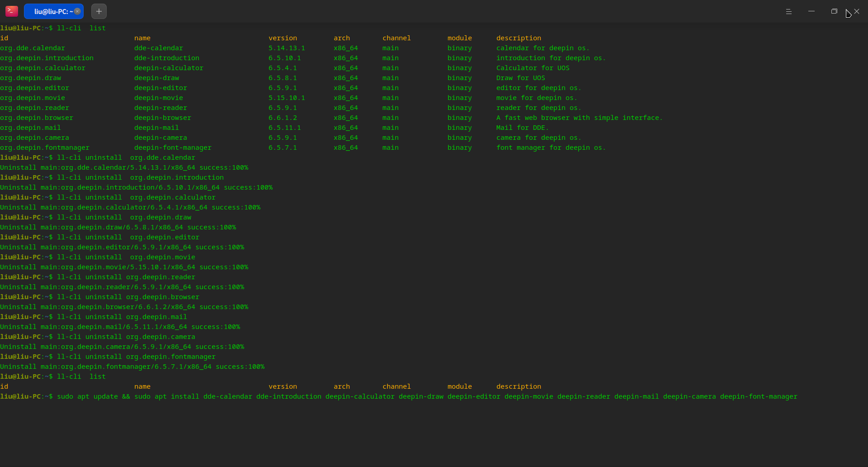Click the Uninstall org.deepin.editor success output
This screenshot has height=467, width=868.
(x=122, y=247)
